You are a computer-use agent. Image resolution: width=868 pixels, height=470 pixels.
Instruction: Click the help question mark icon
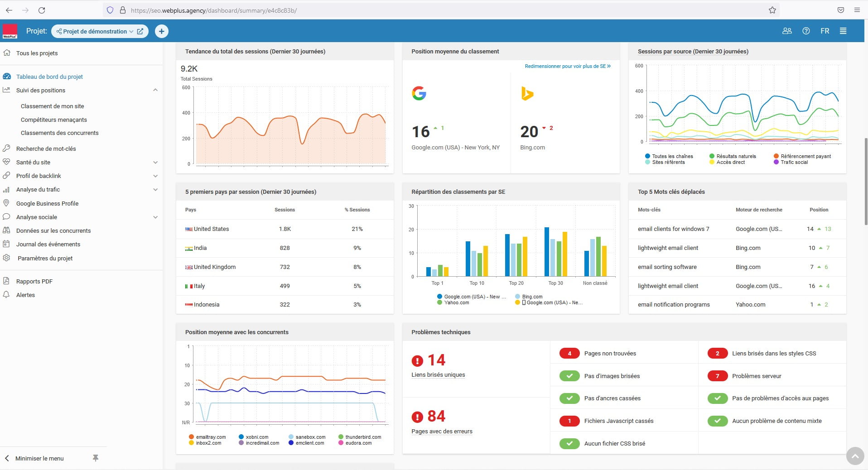(x=806, y=31)
